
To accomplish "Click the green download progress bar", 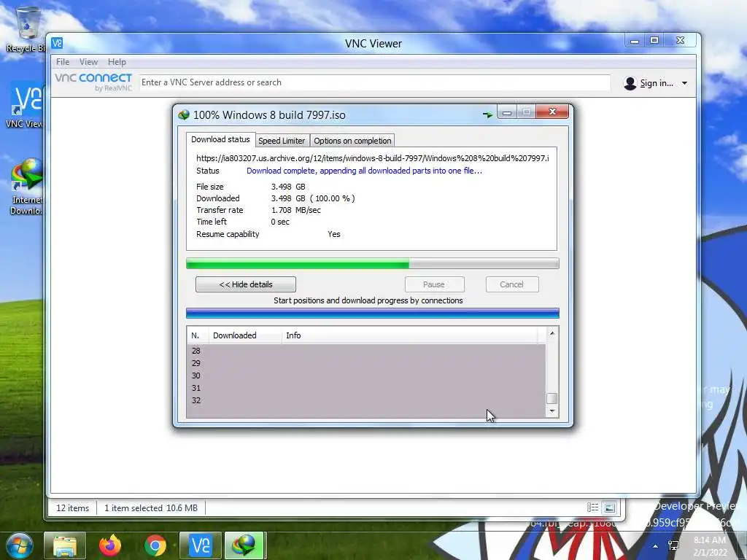I will point(373,263).
